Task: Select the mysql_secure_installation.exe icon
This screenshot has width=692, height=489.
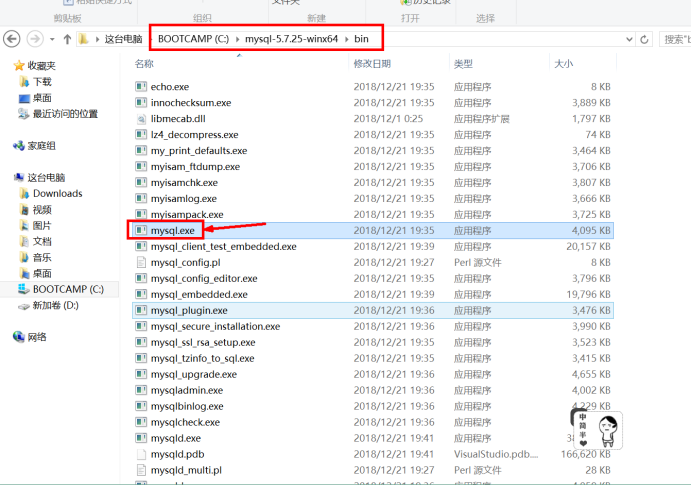Action: (x=141, y=326)
